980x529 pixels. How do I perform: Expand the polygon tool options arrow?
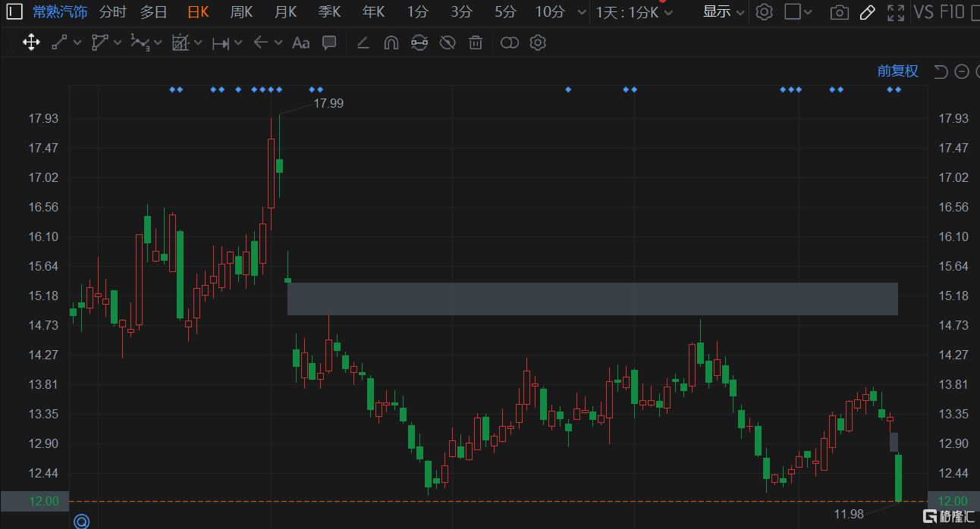pos(118,43)
